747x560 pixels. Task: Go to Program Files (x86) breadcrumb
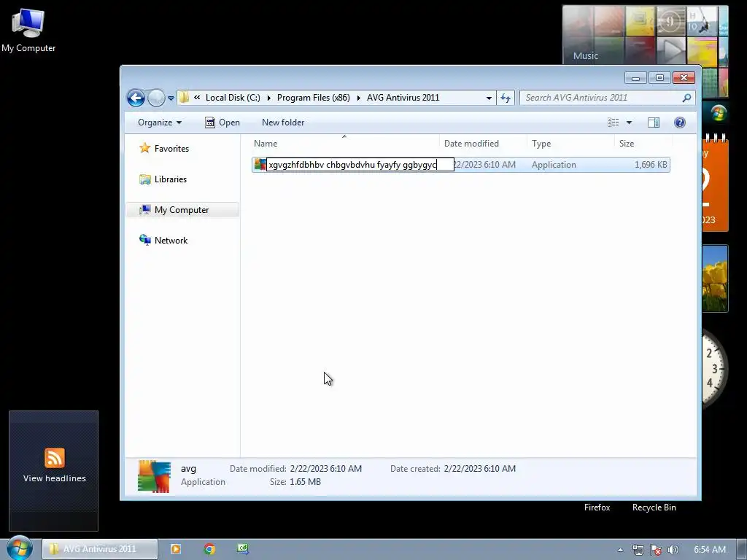(314, 98)
